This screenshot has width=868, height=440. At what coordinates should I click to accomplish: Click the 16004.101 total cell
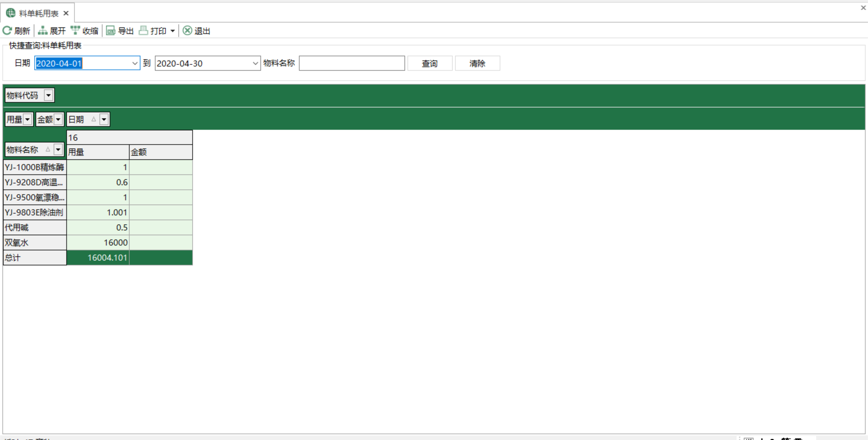98,258
